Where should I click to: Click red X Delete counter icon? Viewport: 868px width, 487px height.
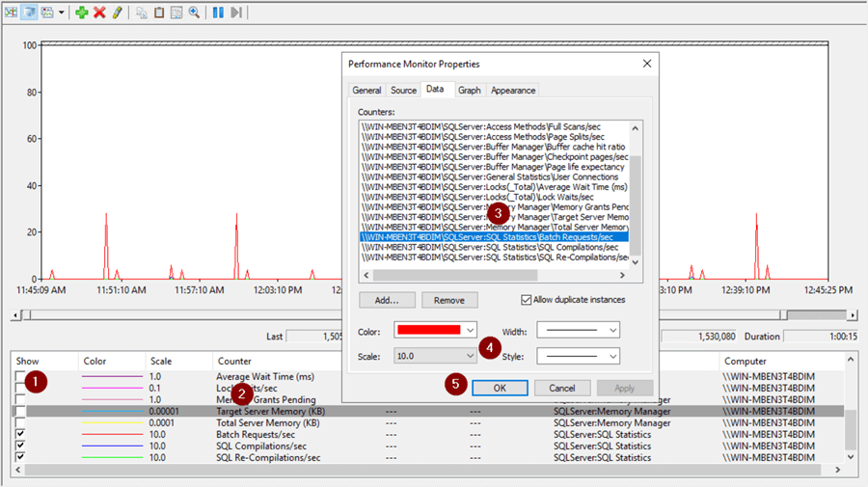[x=99, y=13]
